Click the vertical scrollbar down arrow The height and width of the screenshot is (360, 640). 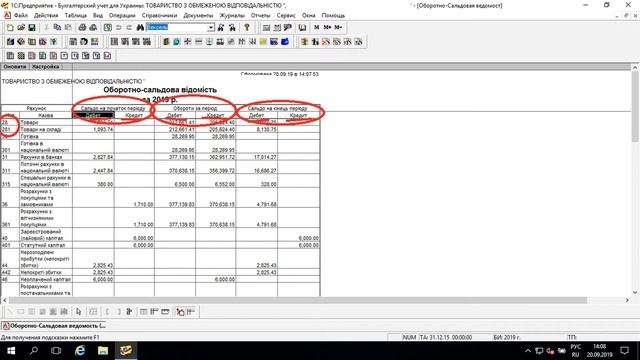coord(635,292)
